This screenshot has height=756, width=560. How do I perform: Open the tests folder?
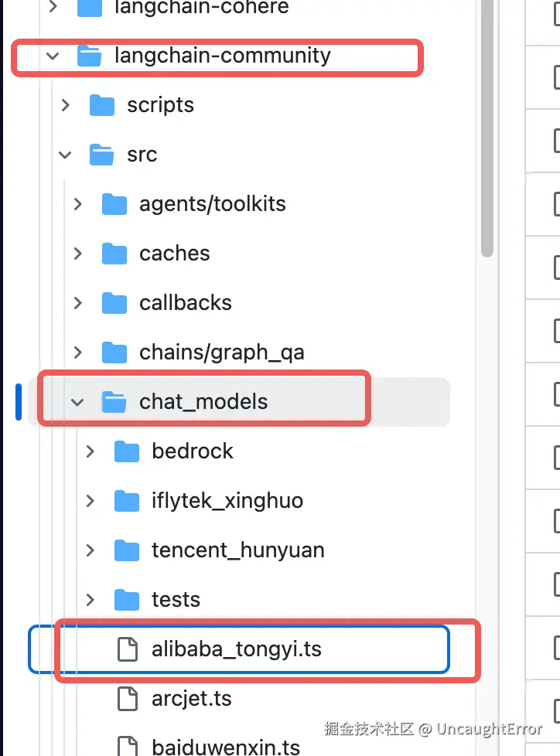(176, 600)
